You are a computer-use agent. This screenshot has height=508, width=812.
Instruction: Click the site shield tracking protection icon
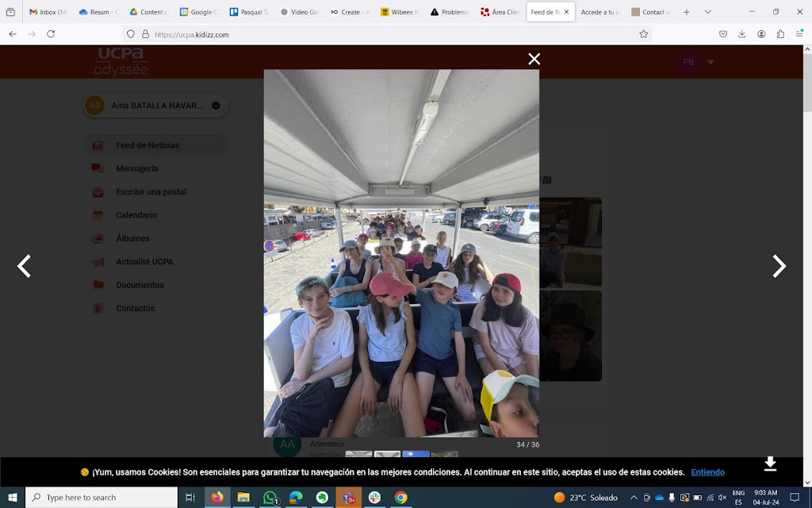click(x=131, y=34)
